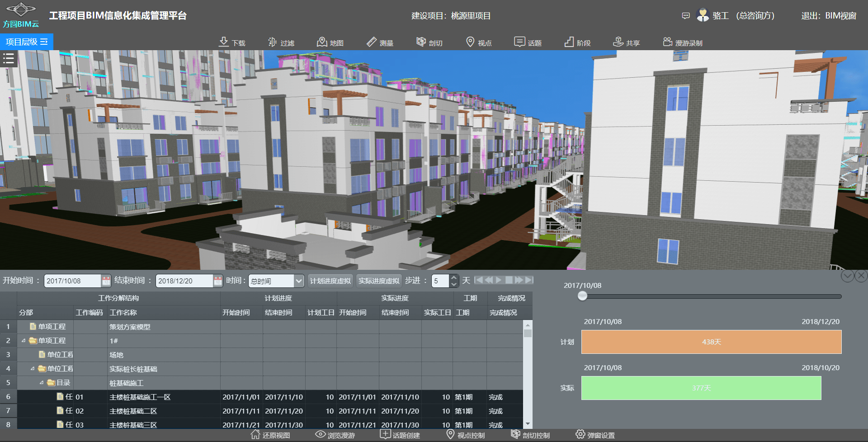This screenshot has width=868, height=442.
Task: Click the 共享 share icon
Action: [618, 42]
